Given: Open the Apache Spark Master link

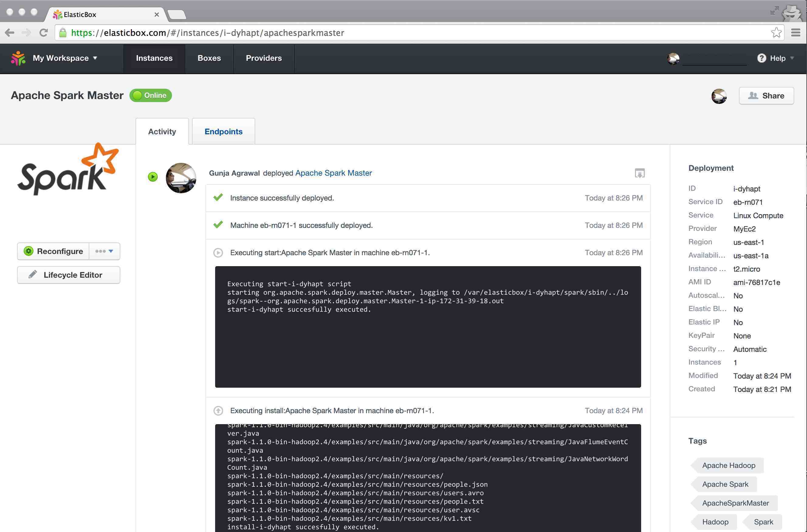Looking at the screenshot, I should point(333,173).
